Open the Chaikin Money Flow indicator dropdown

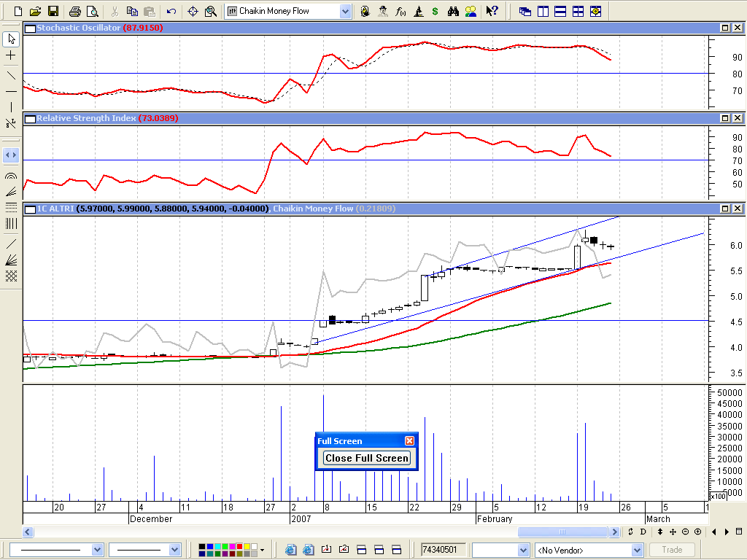[345, 12]
